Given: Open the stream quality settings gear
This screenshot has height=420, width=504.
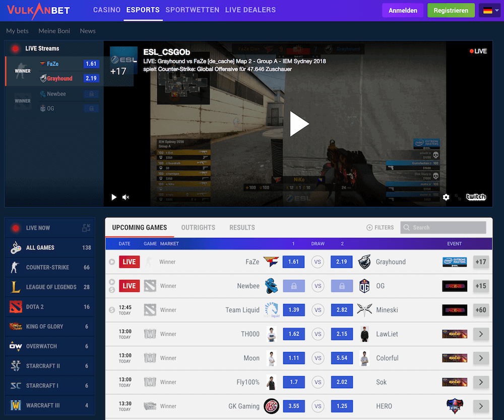Looking at the screenshot, I should [446, 197].
